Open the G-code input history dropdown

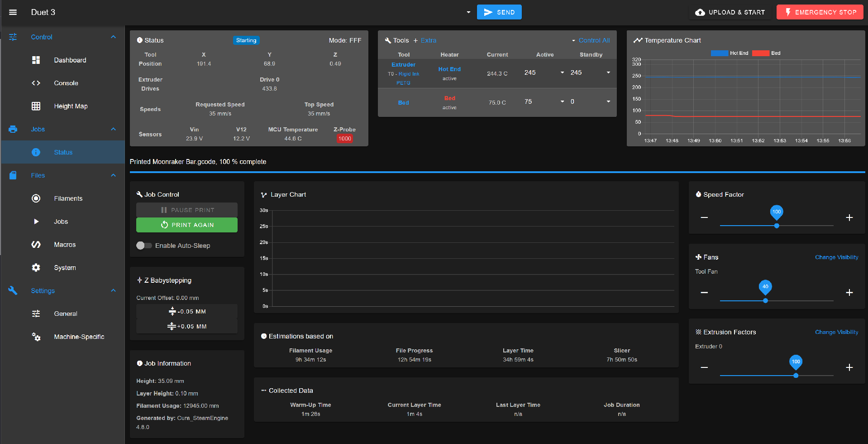coord(468,12)
